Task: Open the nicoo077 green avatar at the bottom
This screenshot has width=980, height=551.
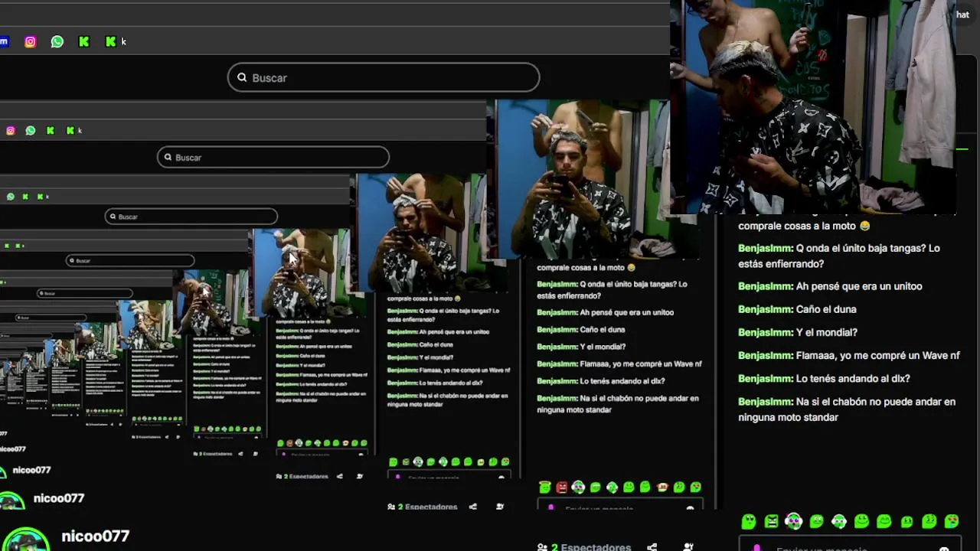Action: click(x=27, y=539)
